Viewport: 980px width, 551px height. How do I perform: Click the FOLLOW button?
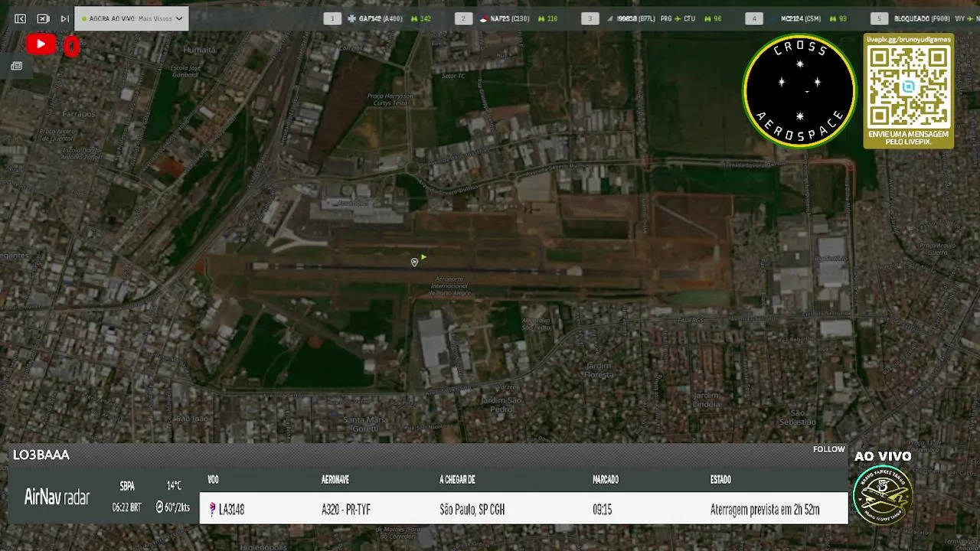click(829, 449)
